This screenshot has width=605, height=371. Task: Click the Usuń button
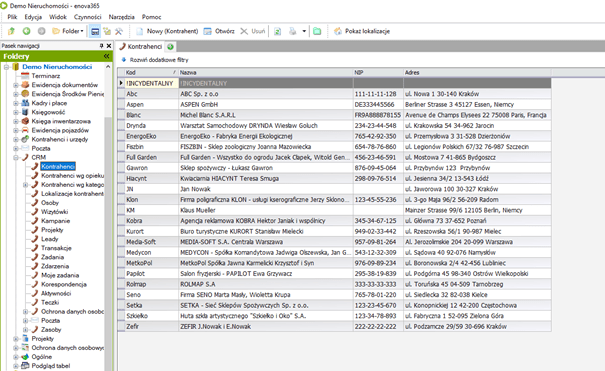pos(253,31)
